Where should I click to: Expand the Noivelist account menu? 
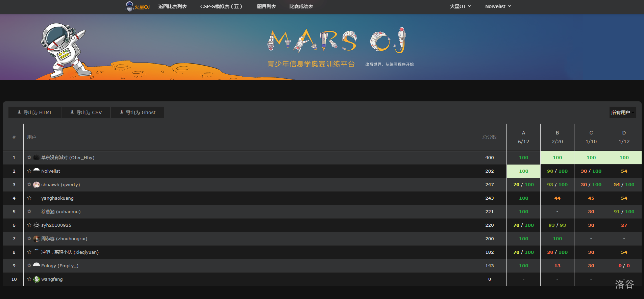[x=498, y=6]
